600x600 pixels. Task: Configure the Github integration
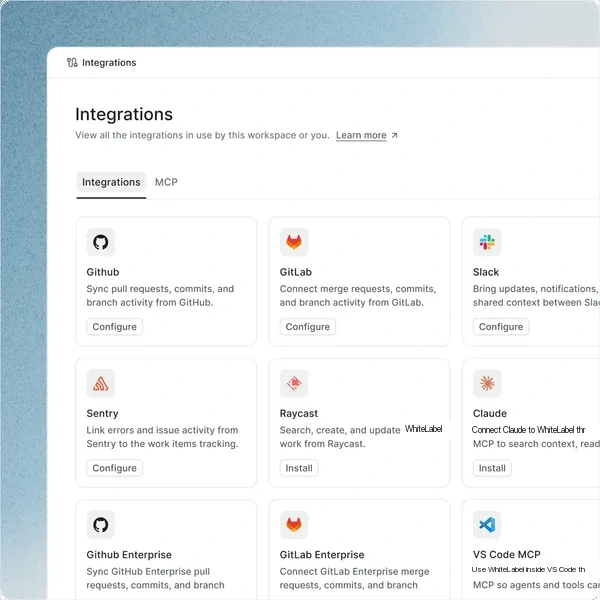(114, 327)
